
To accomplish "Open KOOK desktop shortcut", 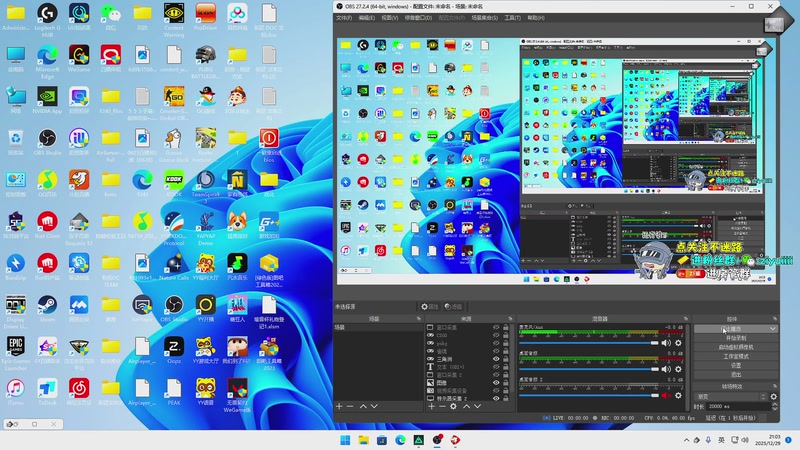I will 174,184.
